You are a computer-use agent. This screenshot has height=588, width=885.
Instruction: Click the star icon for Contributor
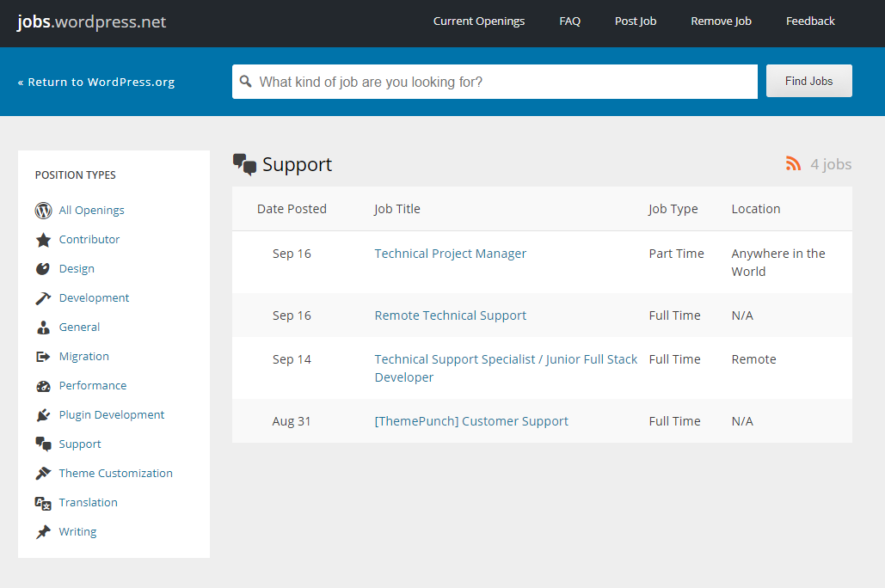tap(43, 240)
